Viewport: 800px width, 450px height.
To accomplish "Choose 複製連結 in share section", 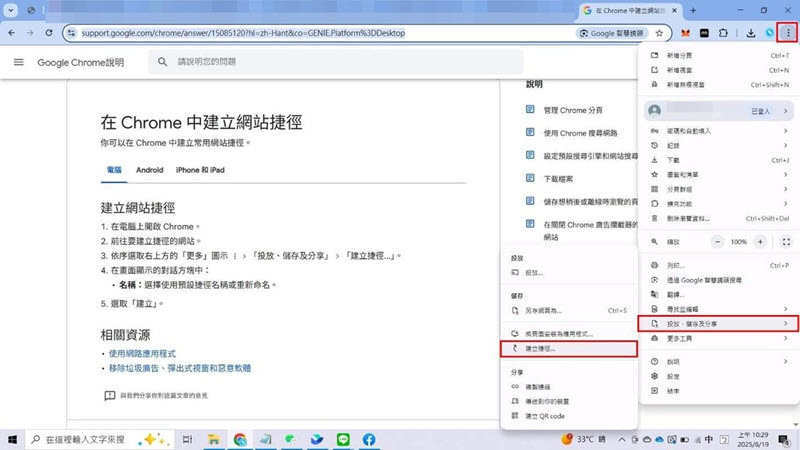I will (x=569, y=387).
